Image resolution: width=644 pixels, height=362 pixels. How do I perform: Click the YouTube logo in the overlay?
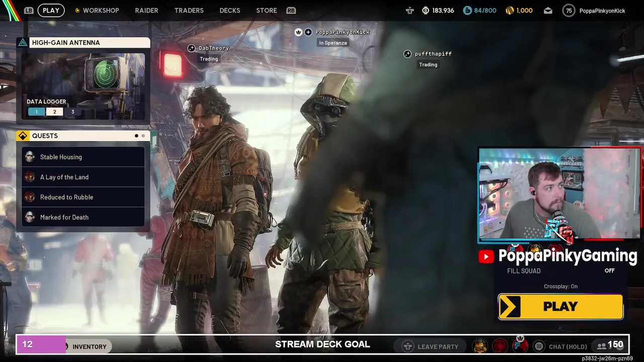486,257
